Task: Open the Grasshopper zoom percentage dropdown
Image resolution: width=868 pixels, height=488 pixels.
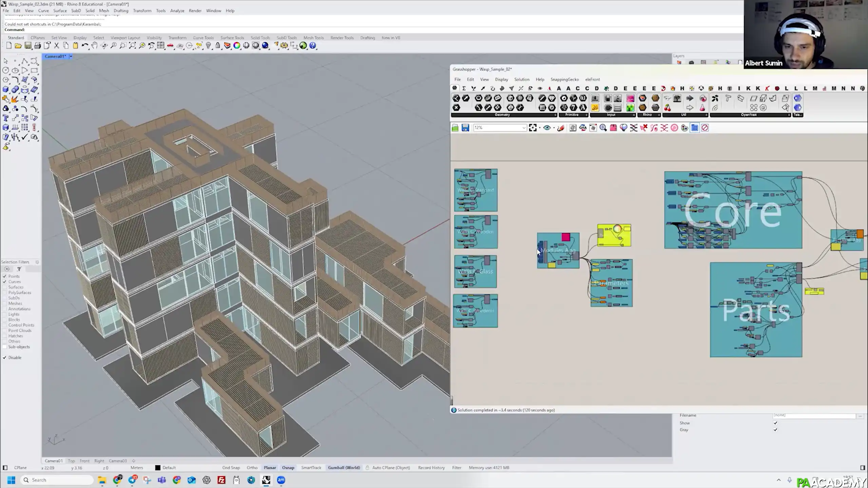Action: 523,128
